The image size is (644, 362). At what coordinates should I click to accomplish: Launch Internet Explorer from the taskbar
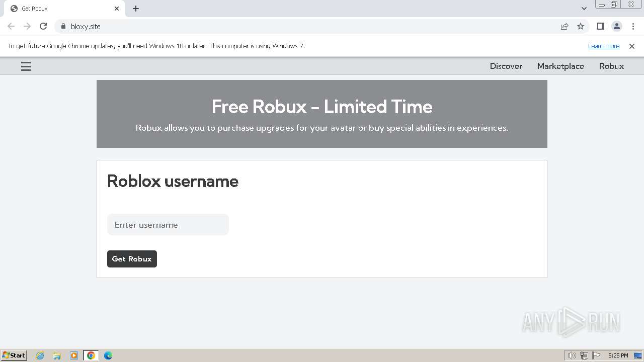pos(40,355)
